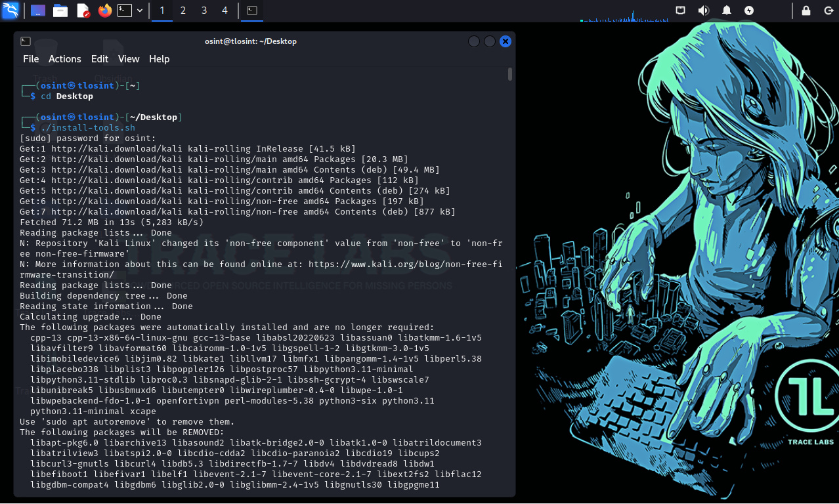Click the log out icon

point(828,10)
